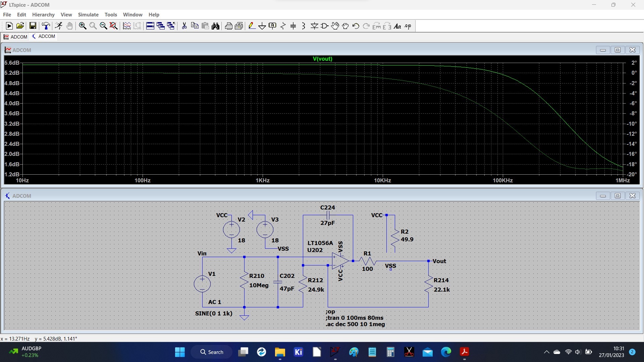
Task: Click the .op SPICE directive icon
Action: [408, 26]
